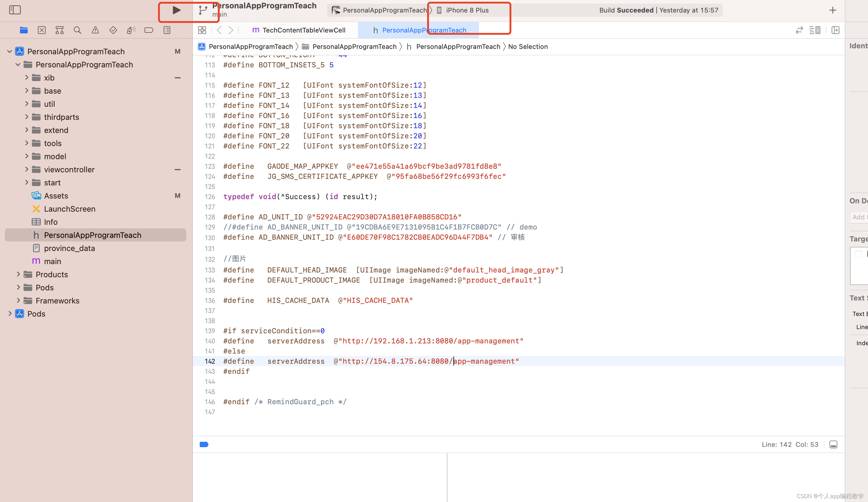Toggle target membership checkbox in inspector
Image resolution: width=868 pixels, height=502 pixels.
point(858,254)
